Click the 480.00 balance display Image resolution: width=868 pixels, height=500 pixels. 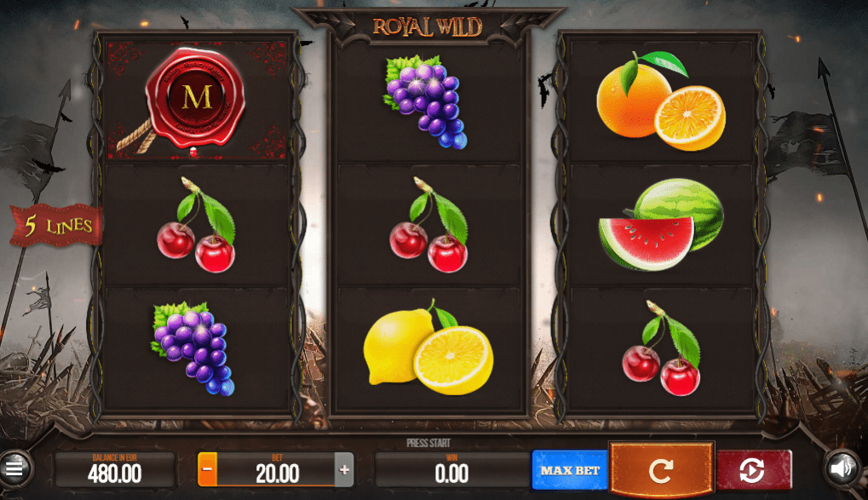[x=115, y=469]
